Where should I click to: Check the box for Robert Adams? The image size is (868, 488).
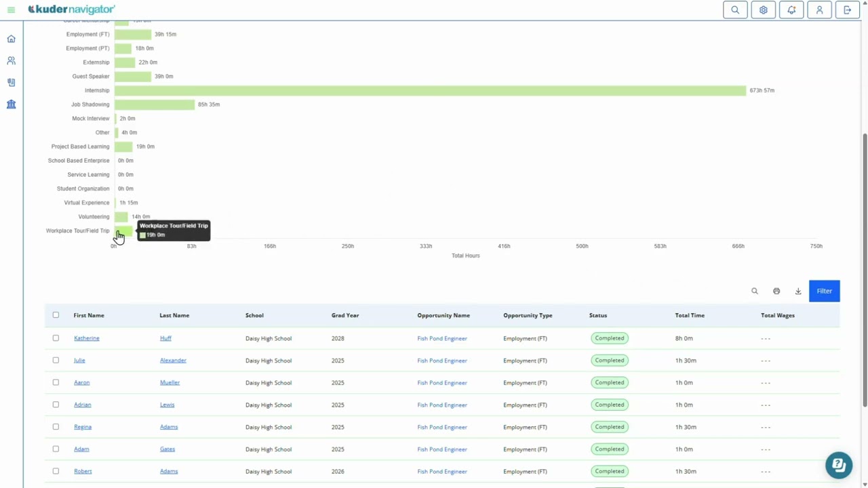56,471
